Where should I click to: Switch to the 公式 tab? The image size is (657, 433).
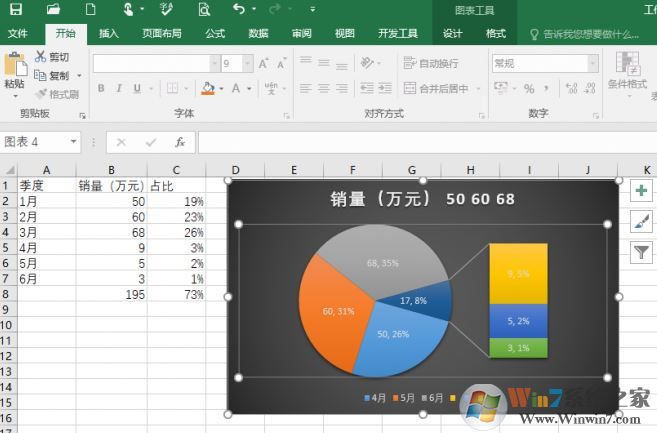pyautogui.click(x=215, y=34)
